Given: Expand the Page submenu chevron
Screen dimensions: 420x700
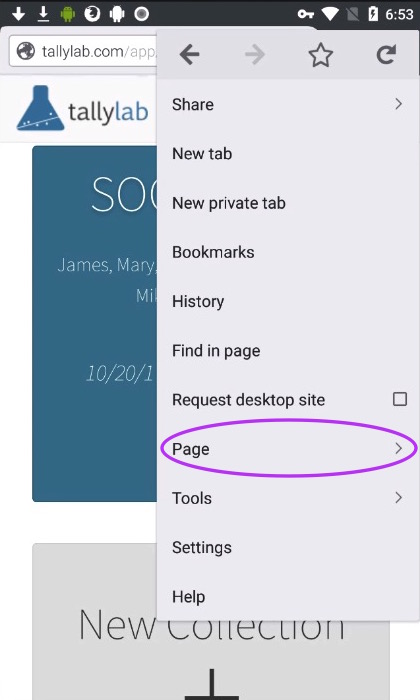Looking at the screenshot, I should 399,448.
